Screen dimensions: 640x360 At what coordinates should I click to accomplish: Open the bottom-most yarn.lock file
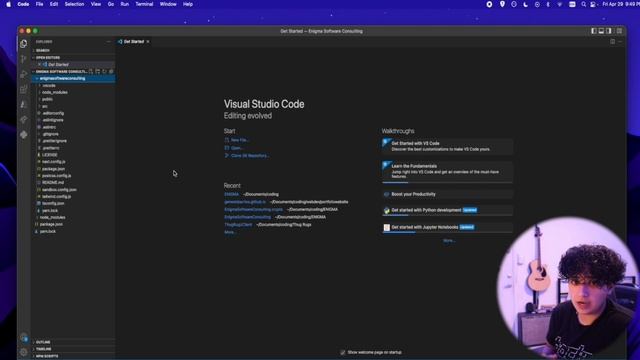tap(48, 231)
